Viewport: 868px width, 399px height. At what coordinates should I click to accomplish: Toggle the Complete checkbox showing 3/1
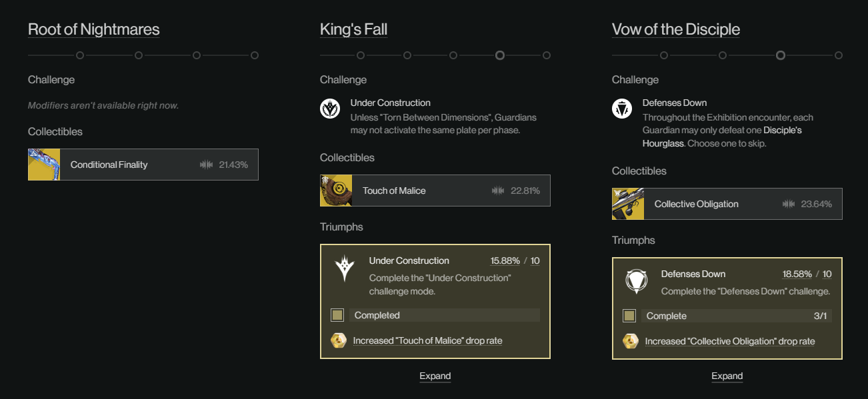(629, 315)
